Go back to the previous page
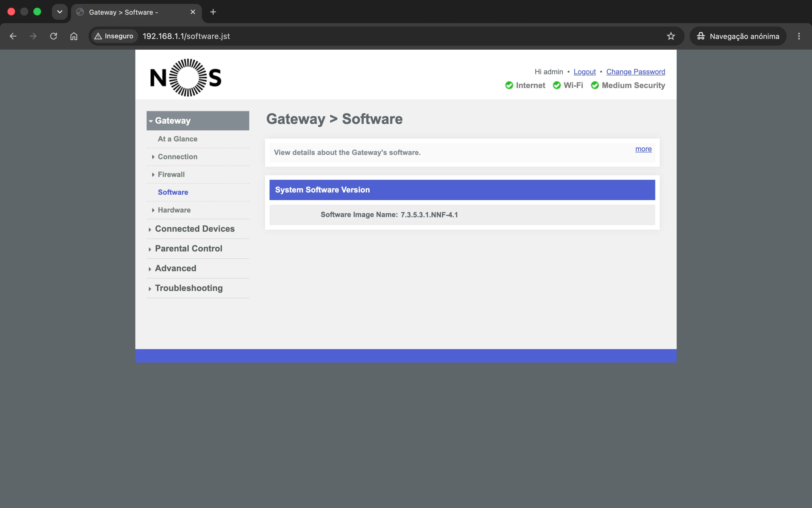 point(13,36)
